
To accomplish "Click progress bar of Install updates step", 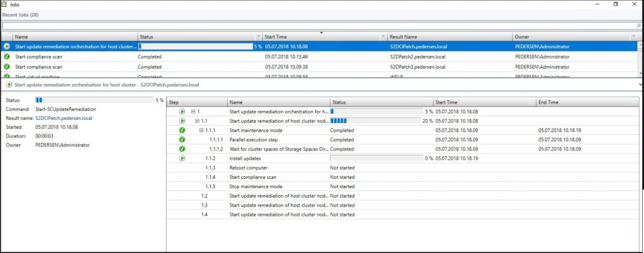I will [375, 159].
